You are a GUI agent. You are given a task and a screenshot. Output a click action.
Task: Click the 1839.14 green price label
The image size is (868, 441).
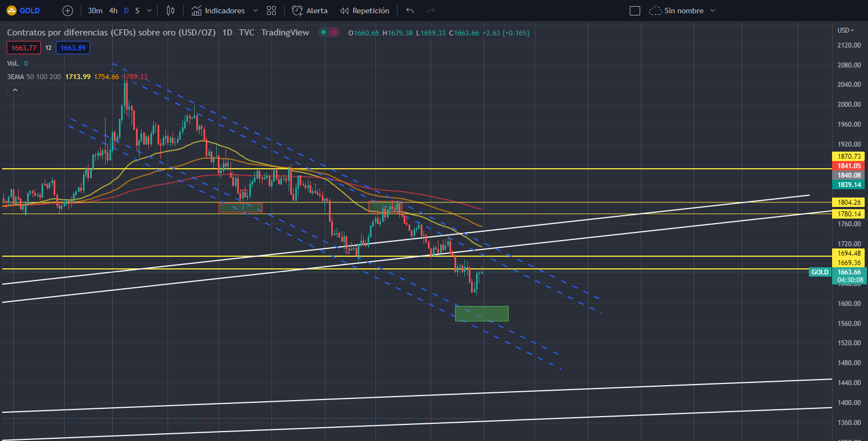pos(849,185)
